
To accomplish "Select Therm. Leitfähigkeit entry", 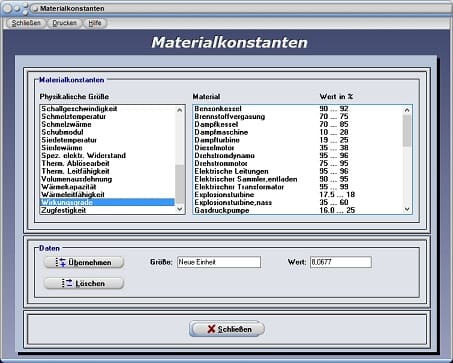I will point(107,171).
